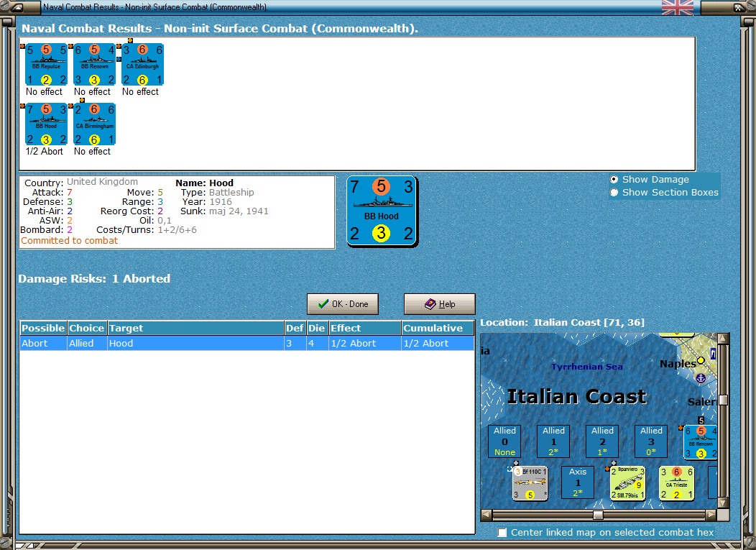Click the Def column header

pos(295,328)
